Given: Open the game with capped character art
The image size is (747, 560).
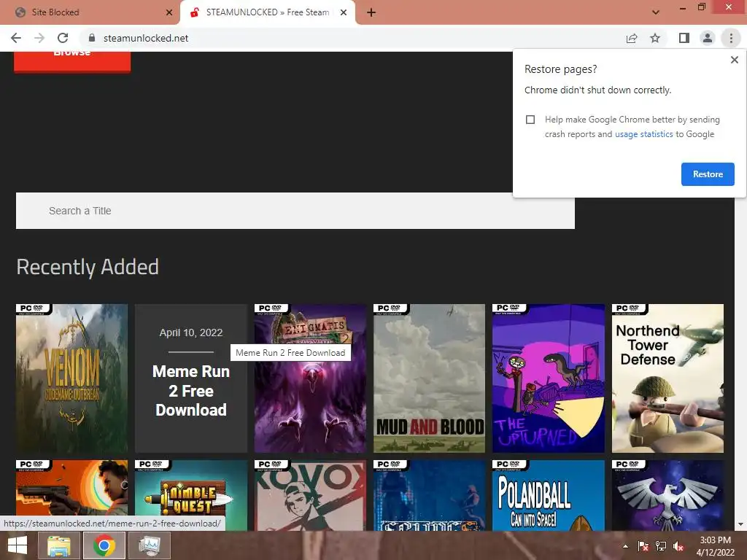Looking at the screenshot, I should click(310, 495).
